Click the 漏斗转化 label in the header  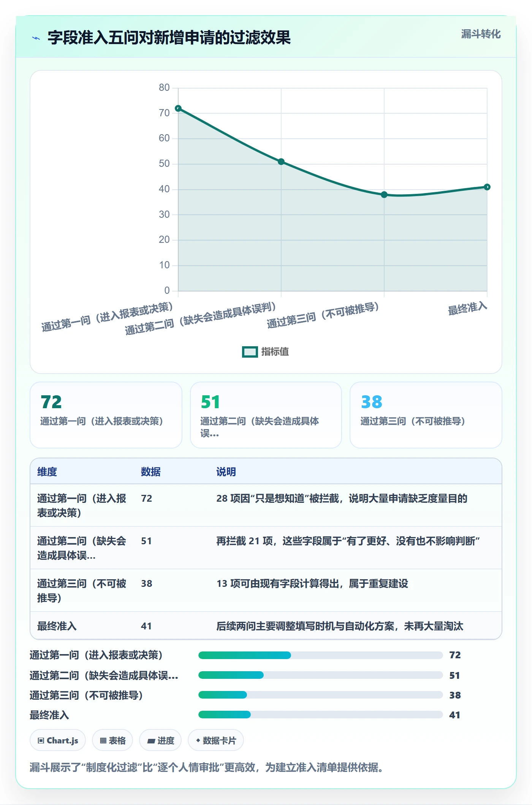click(481, 34)
